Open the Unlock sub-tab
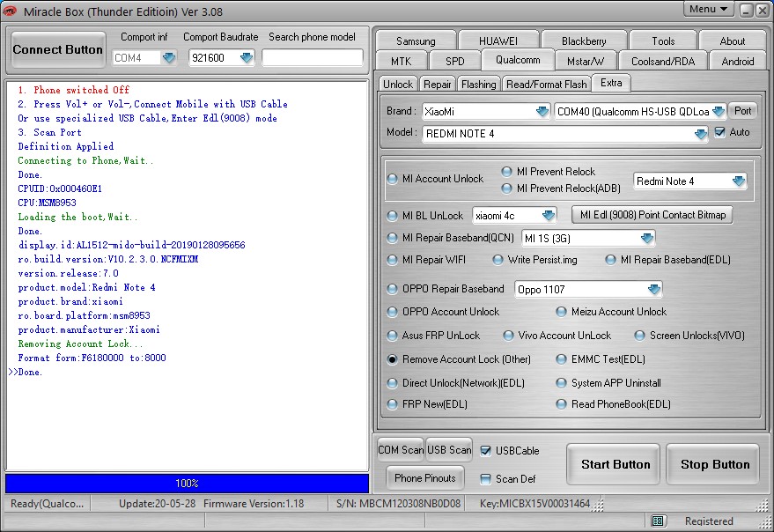The width and height of the screenshot is (774, 532). [x=398, y=85]
